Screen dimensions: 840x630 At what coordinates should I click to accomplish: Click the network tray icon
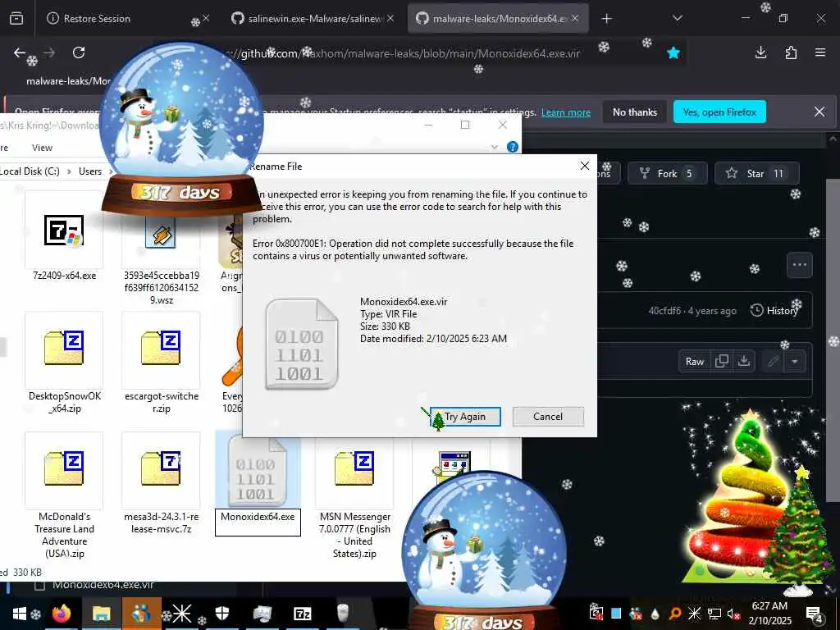coord(714,614)
